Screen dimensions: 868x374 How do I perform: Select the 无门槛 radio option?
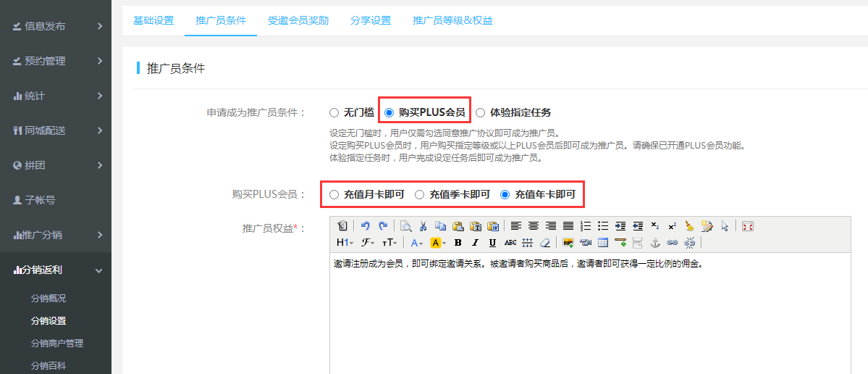point(334,112)
